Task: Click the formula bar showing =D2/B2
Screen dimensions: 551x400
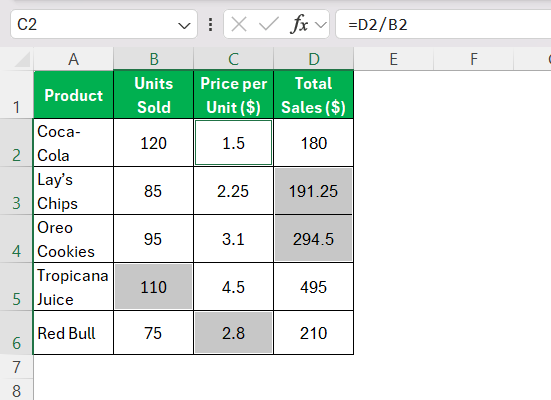Action: coord(443,25)
